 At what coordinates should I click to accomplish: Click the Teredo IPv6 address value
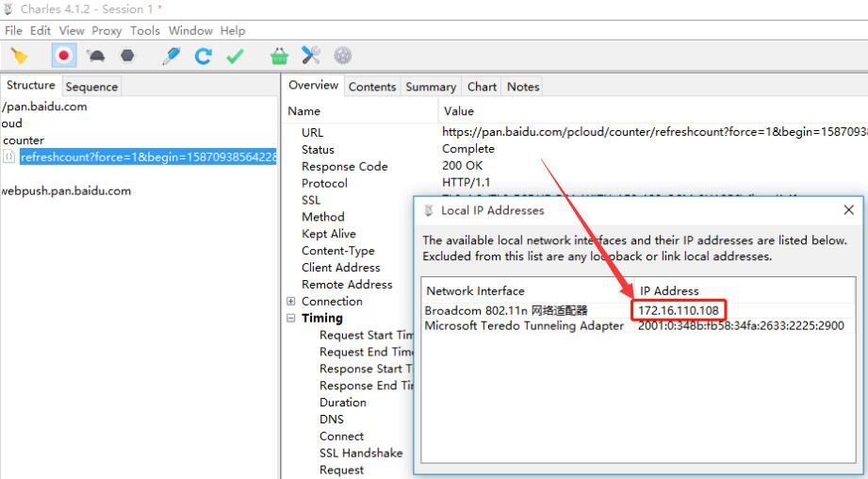[x=741, y=325]
